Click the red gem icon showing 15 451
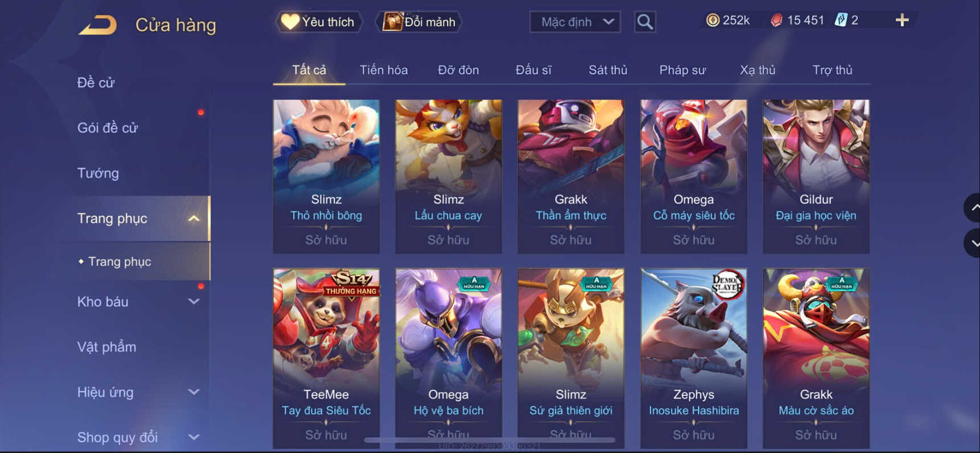This screenshot has height=453, width=980. pos(776,20)
